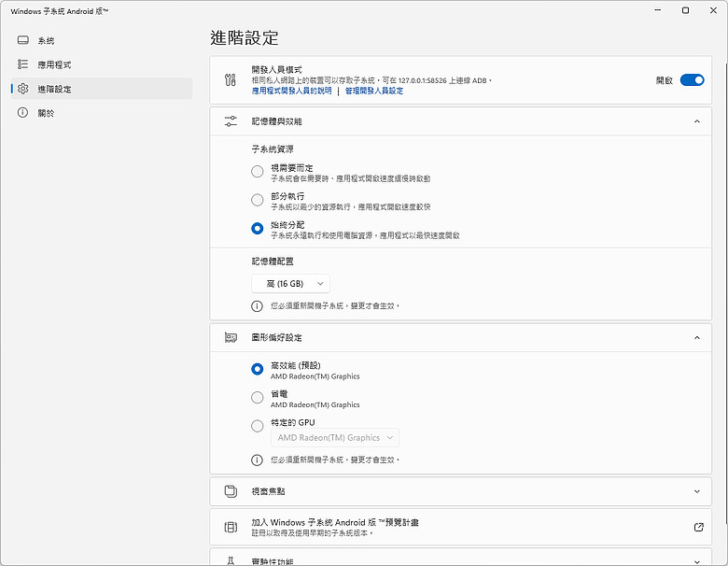The height and width of the screenshot is (566, 728).
Task: Open the 應用程式 page in sidebar
Action: coord(102,64)
